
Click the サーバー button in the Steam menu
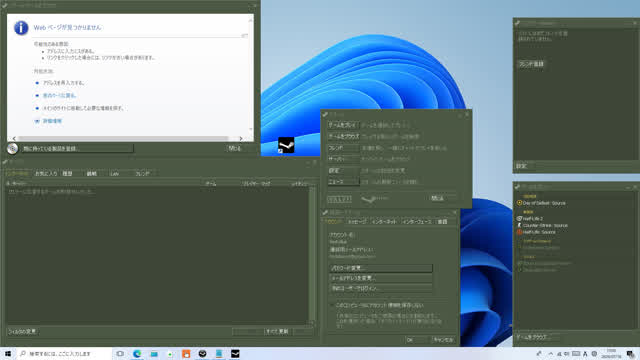click(343, 159)
